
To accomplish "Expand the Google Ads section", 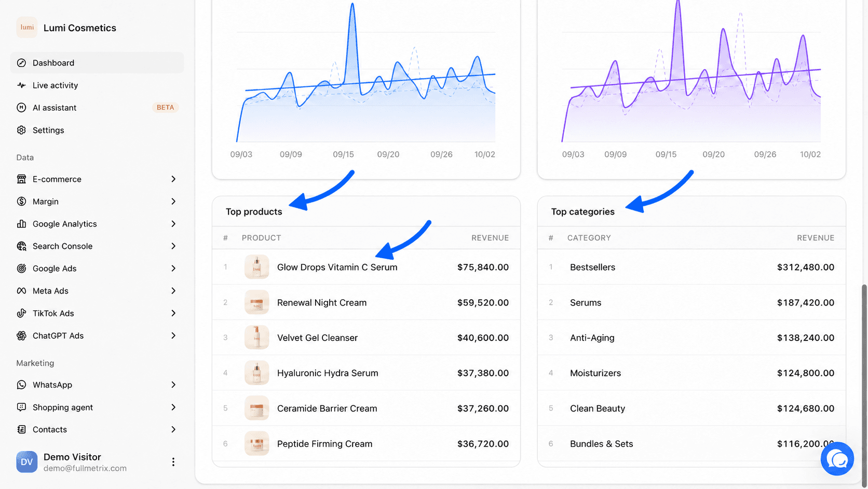I will pos(173,268).
